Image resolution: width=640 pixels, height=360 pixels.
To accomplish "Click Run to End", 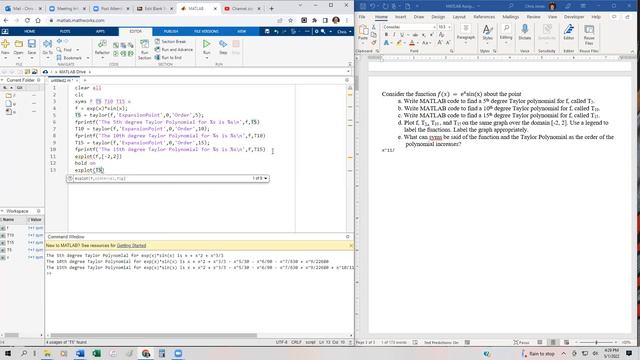I will 168,58.
